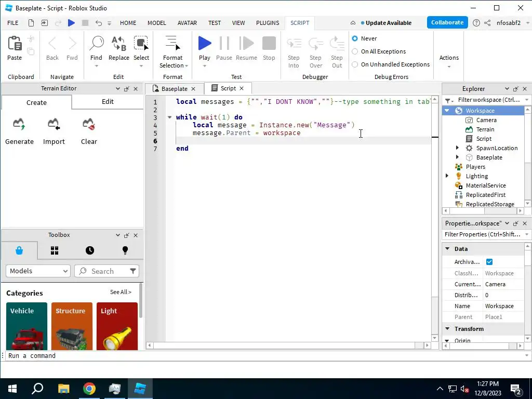The height and width of the screenshot is (399, 532).
Task: Click the Toolbox Search field
Action: coord(107,271)
